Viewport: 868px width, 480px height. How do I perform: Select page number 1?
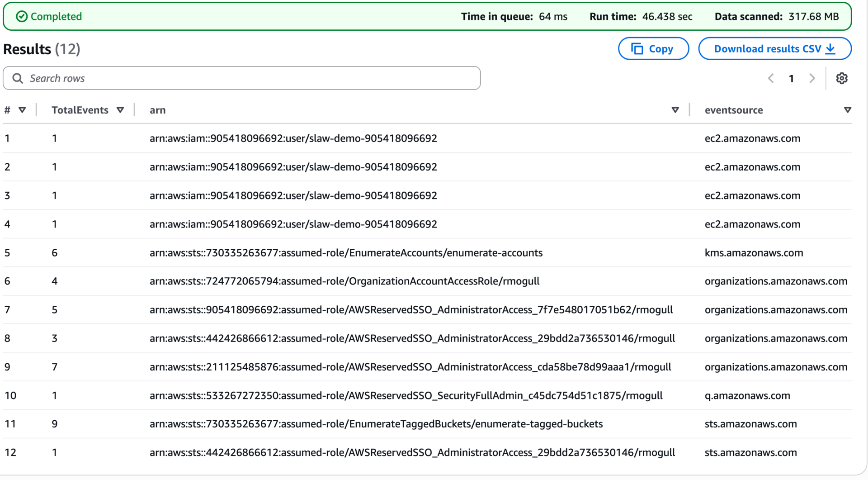pyautogui.click(x=791, y=79)
